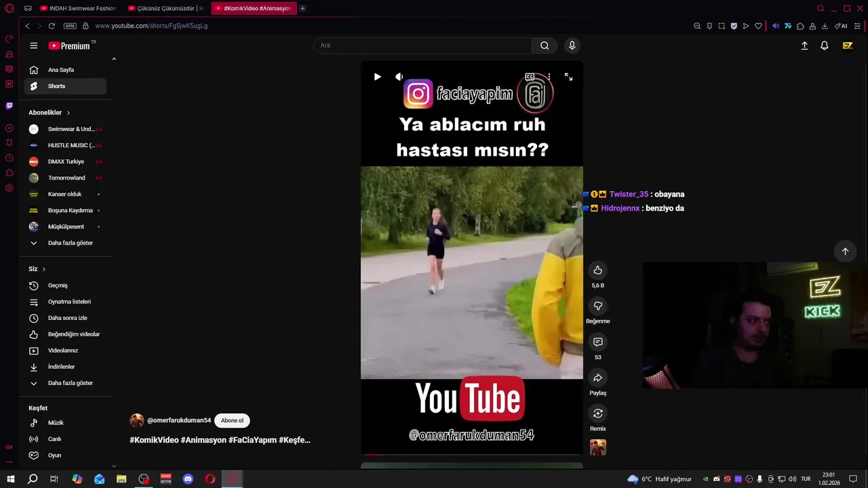This screenshot has height=488, width=868.
Task: Expand the Abonelikler section arrow
Action: click(68, 113)
